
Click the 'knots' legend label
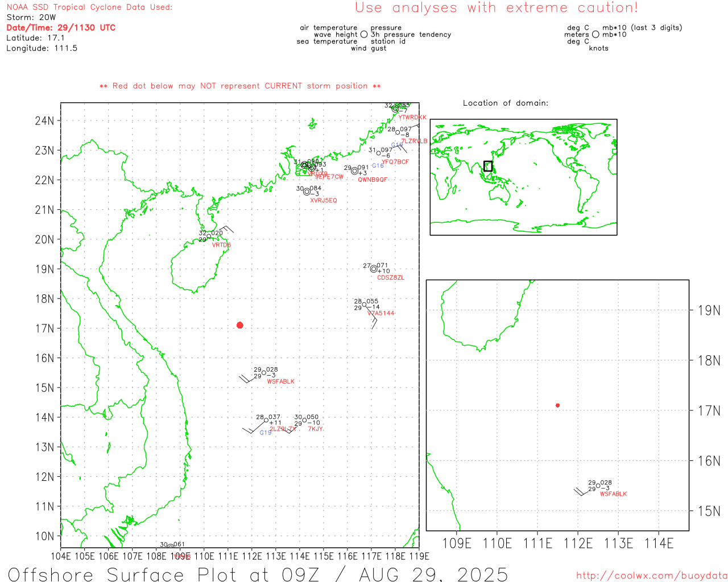coord(599,48)
